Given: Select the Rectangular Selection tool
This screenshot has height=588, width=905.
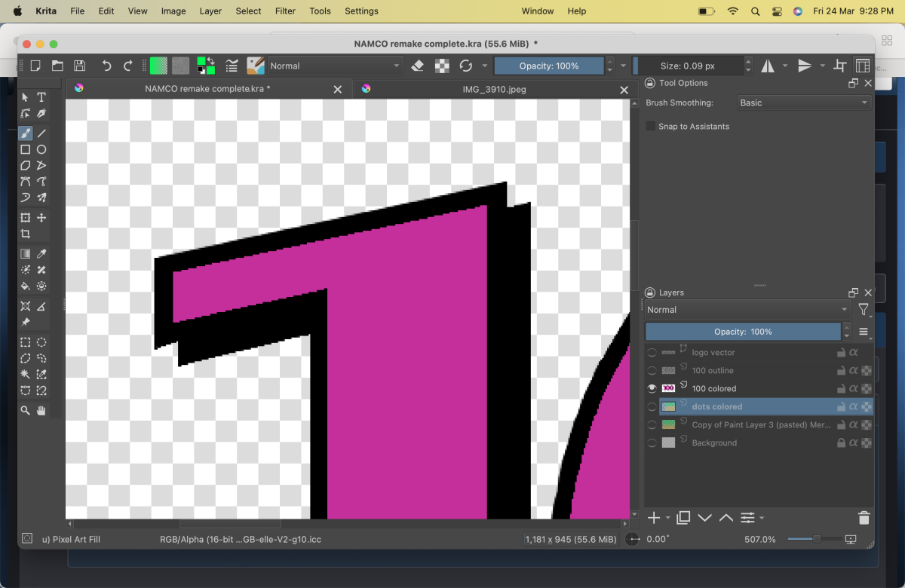Looking at the screenshot, I should point(26,342).
